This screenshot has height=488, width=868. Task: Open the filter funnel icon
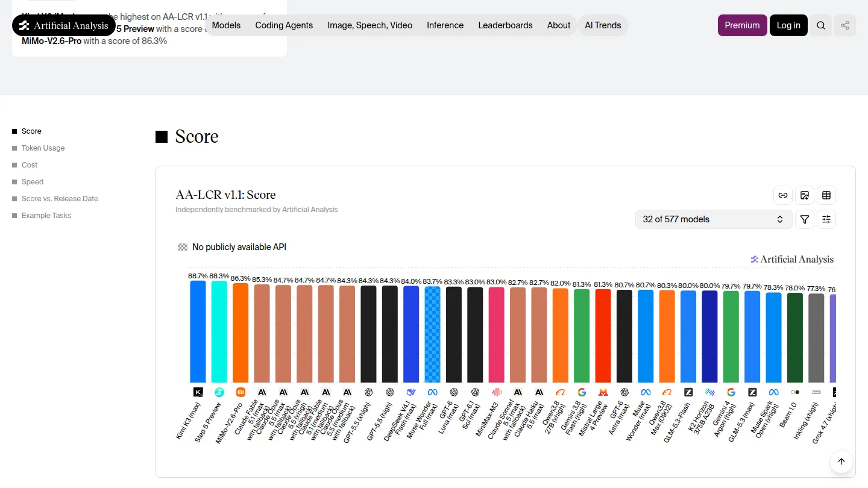[805, 219]
